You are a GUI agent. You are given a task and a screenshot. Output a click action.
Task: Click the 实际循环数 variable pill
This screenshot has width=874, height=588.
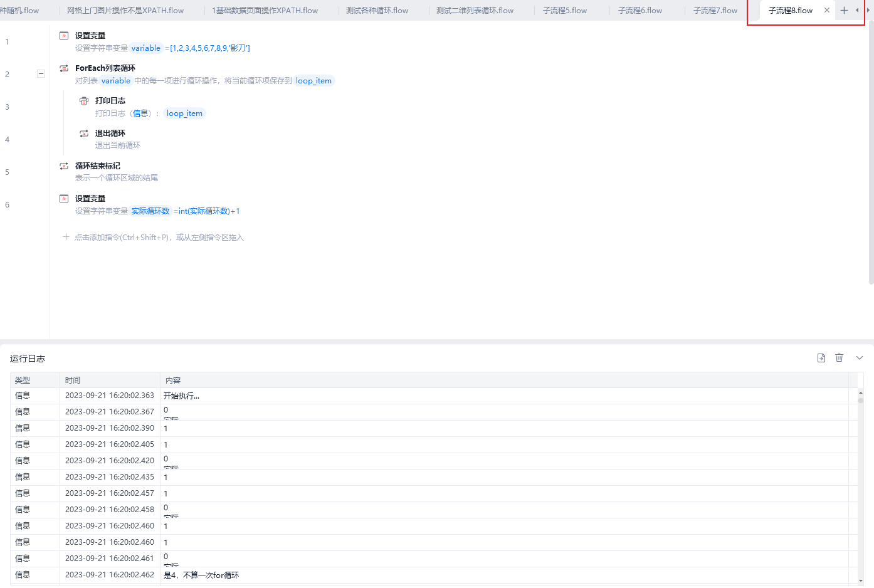[150, 211]
